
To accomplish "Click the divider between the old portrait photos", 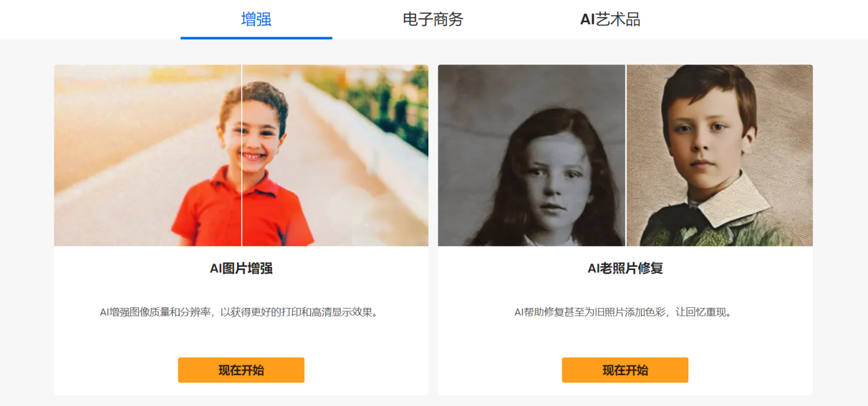I will click(626, 155).
